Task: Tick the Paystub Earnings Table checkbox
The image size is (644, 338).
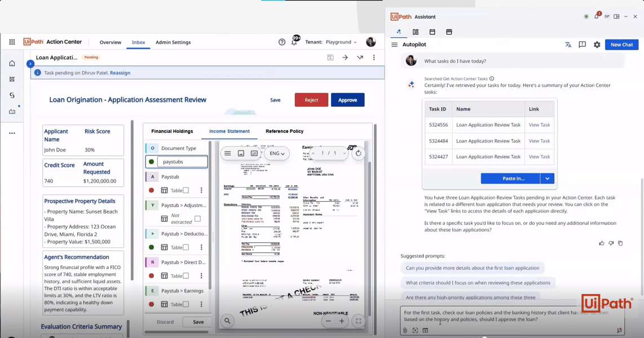Action: [x=186, y=304]
